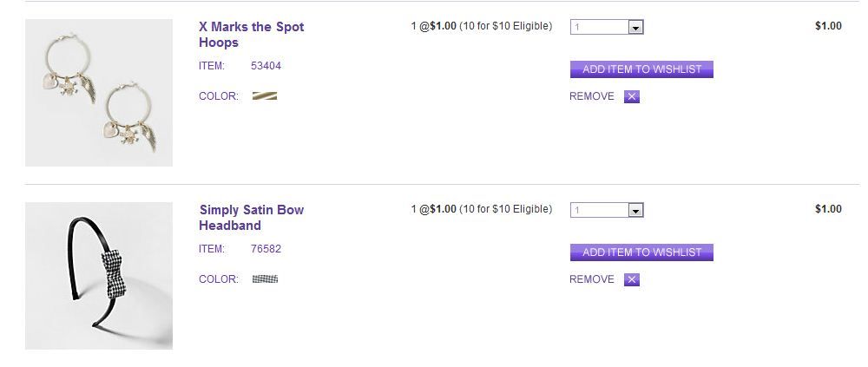Click the REMOVE text link for Headband
The width and height of the screenshot is (868, 367).
(591, 279)
